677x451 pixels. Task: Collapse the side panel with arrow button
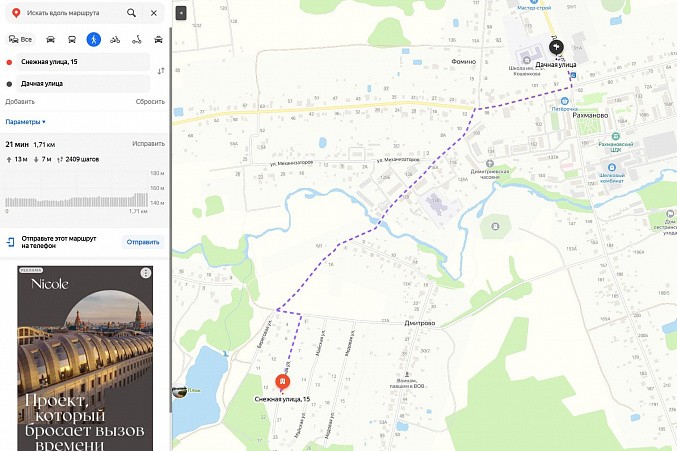[x=181, y=13]
